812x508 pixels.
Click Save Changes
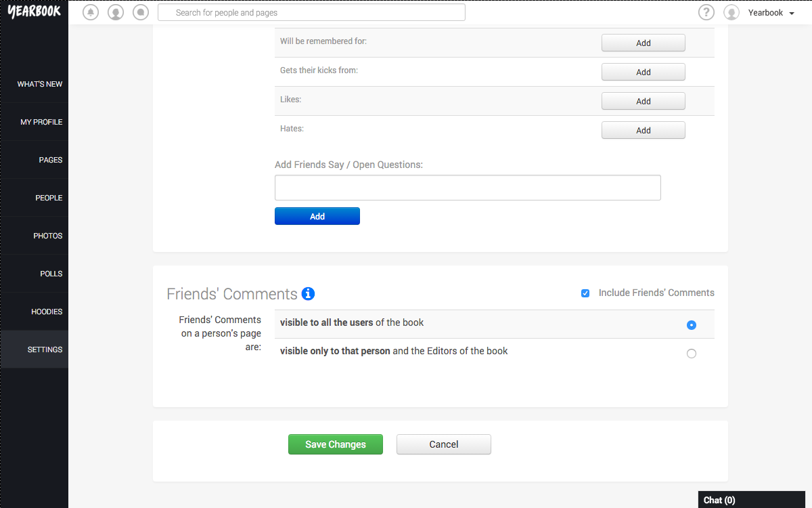(336, 444)
